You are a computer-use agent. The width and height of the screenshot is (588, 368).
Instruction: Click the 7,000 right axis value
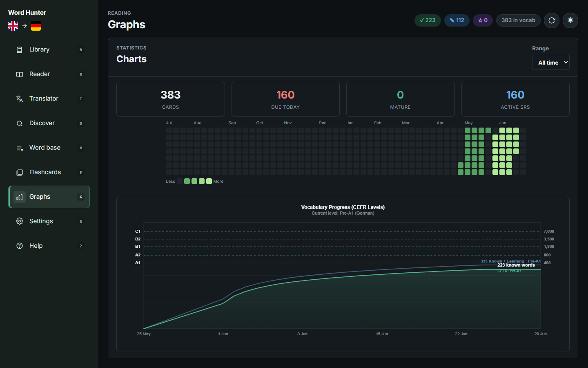(549, 231)
